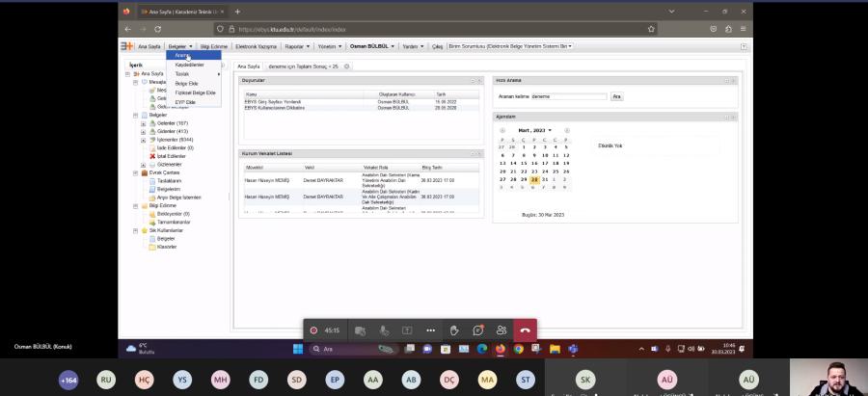Image resolution: width=868 pixels, height=396 pixels.
Task: Open the Birim Sorumlusu role combo box
Action: point(510,46)
